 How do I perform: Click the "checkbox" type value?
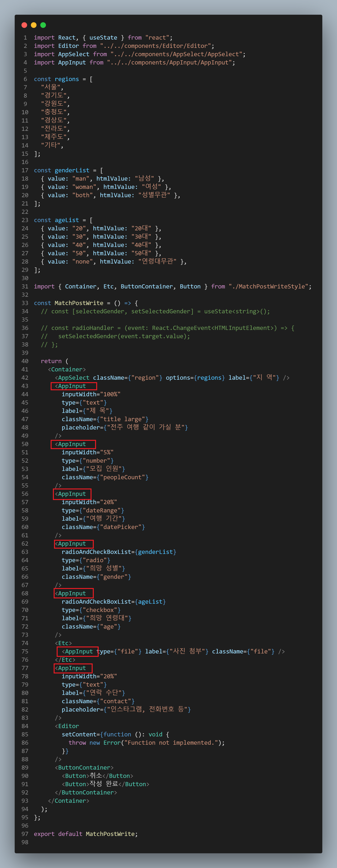[x=100, y=610]
